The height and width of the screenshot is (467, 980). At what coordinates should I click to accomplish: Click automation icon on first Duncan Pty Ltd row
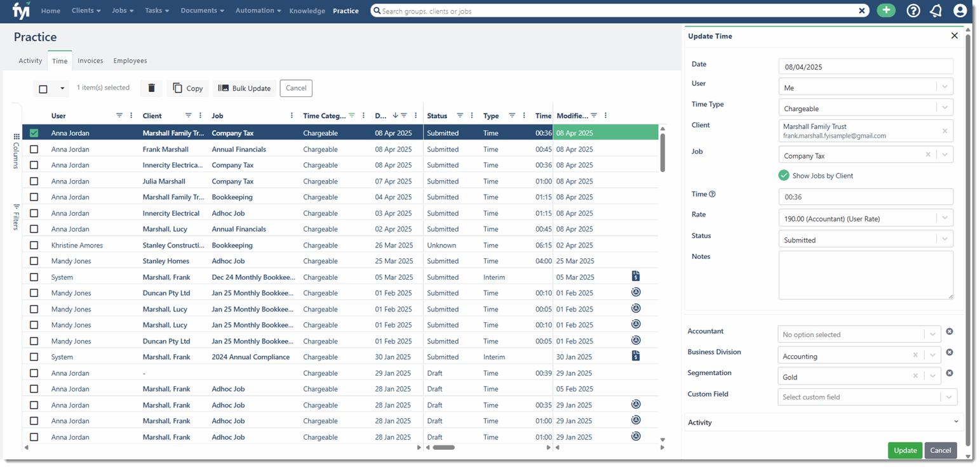click(x=636, y=292)
